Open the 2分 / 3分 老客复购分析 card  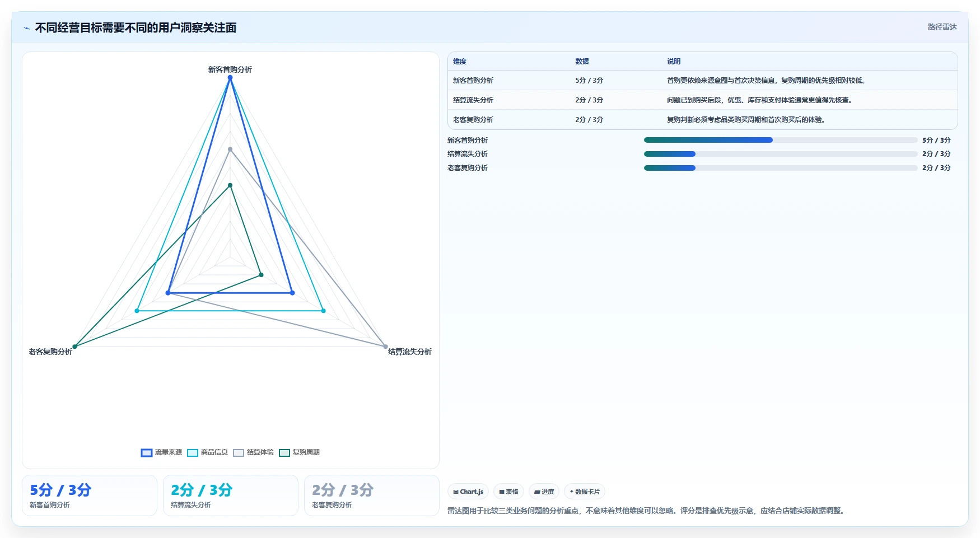click(372, 495)
